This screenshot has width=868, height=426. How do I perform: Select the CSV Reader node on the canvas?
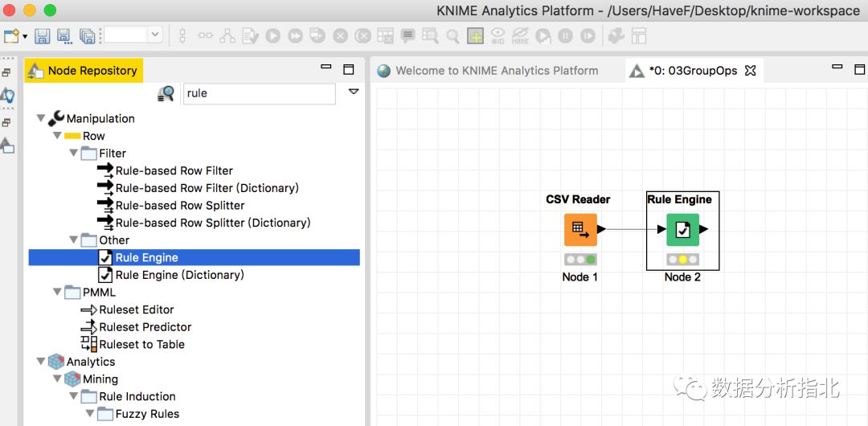(580, 229)
